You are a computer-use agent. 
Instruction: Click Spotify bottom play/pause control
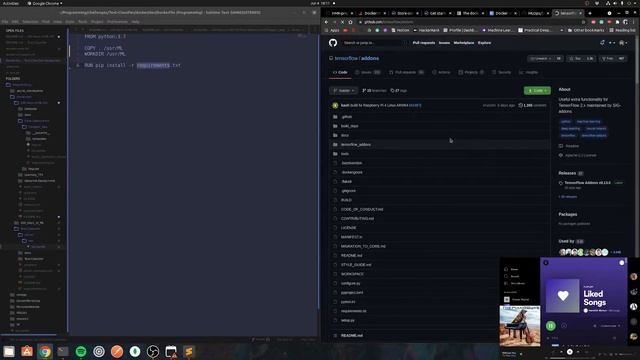tap(570, 352)
